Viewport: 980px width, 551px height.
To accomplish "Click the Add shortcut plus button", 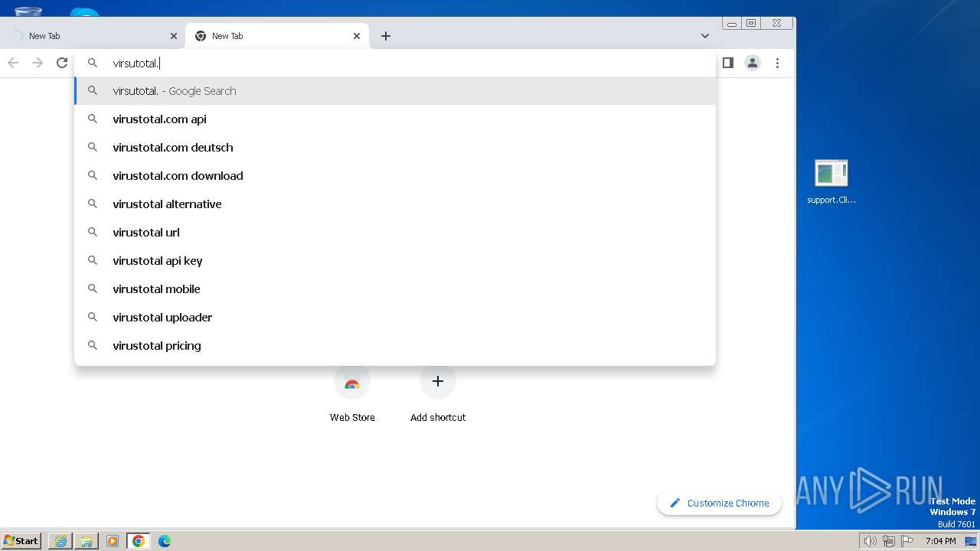I will click(438, 381).
